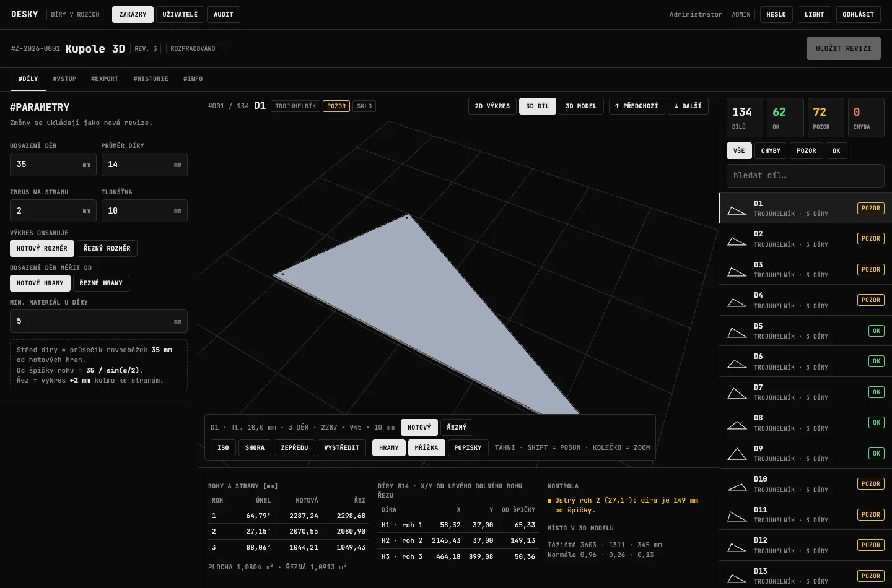Click the Odsazení děr input field
This screenshot has width=892, height=588.
(x=53, y=165)
